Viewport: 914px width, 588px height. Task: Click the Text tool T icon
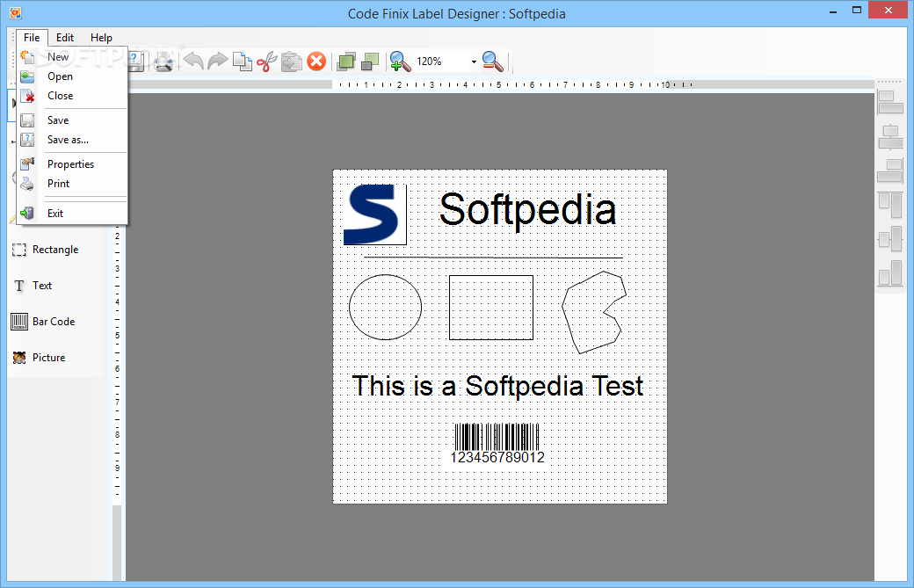point(19,286)
